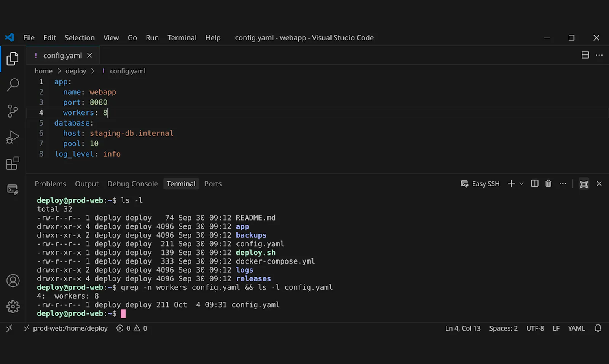Click '8080' port value in editor
The image size is (609, 364).
[x=98, y=102]
